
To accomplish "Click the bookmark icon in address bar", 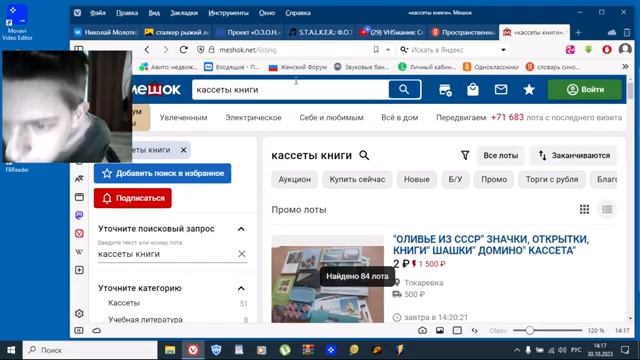I will (376, 50).
